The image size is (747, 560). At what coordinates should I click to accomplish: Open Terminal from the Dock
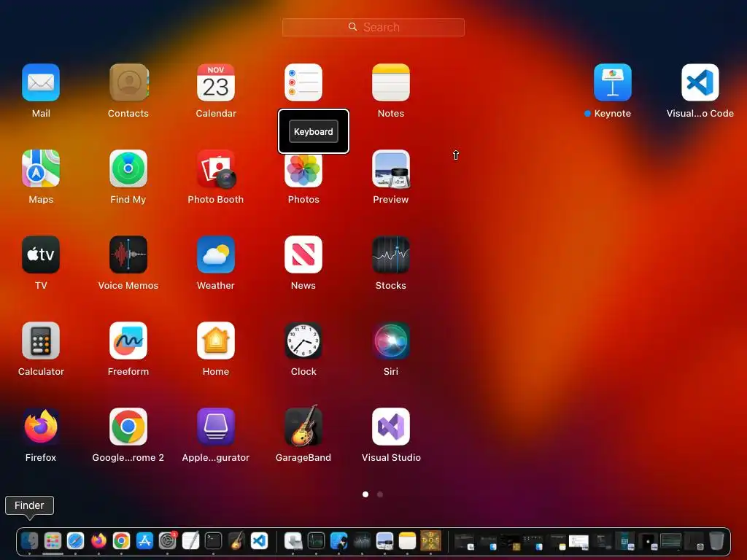[214, 541]
